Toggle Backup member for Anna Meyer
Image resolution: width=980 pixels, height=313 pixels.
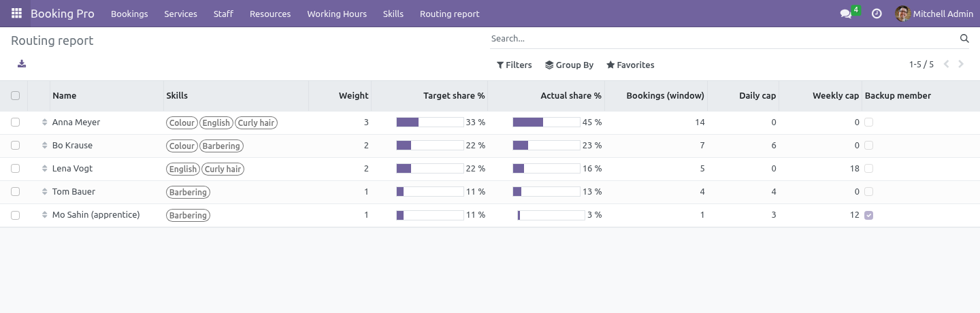click(869, 122)
